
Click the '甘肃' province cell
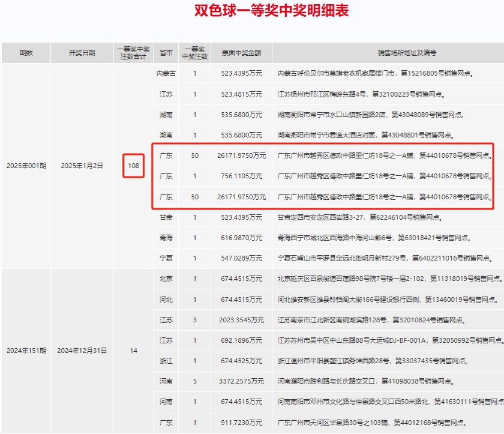coord(166,217)
